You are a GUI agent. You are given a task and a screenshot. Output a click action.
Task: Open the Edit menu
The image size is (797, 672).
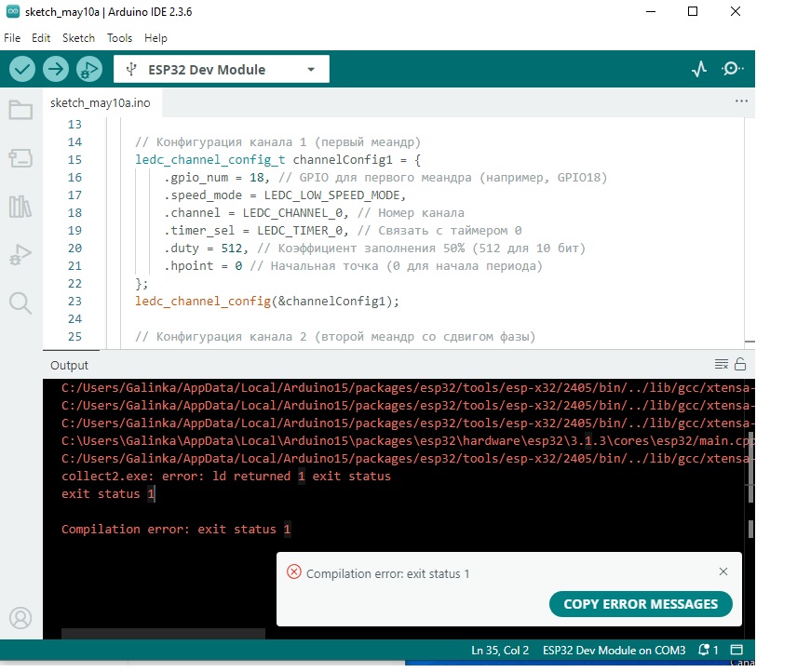41,38
